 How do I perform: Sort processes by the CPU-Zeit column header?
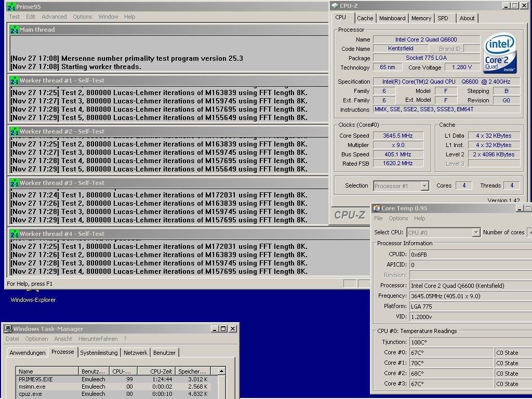(156, 371)
